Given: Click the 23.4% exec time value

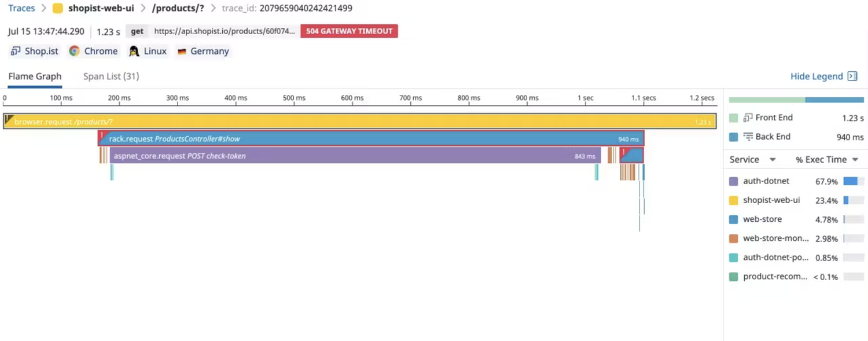Looking at the screenshot, I should [x=826, y=201].
